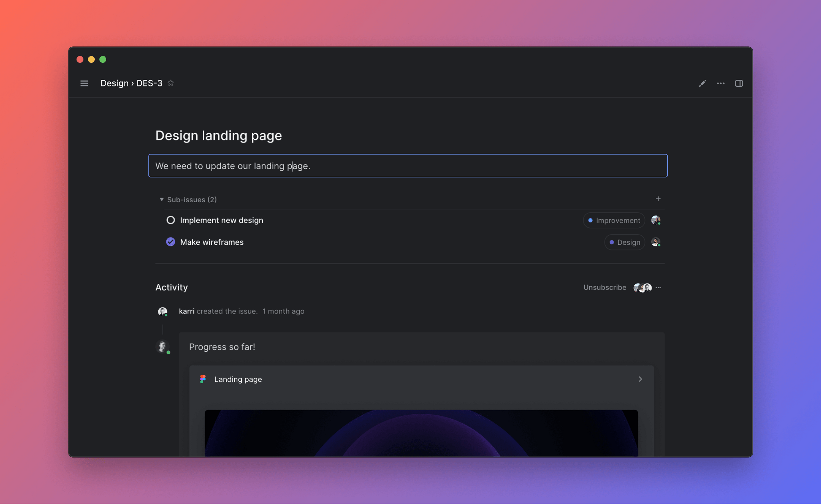Viewport: 821px width, 504px height.
Task: Click the Unsubscribe button
Action: click(x=604, y=287)
